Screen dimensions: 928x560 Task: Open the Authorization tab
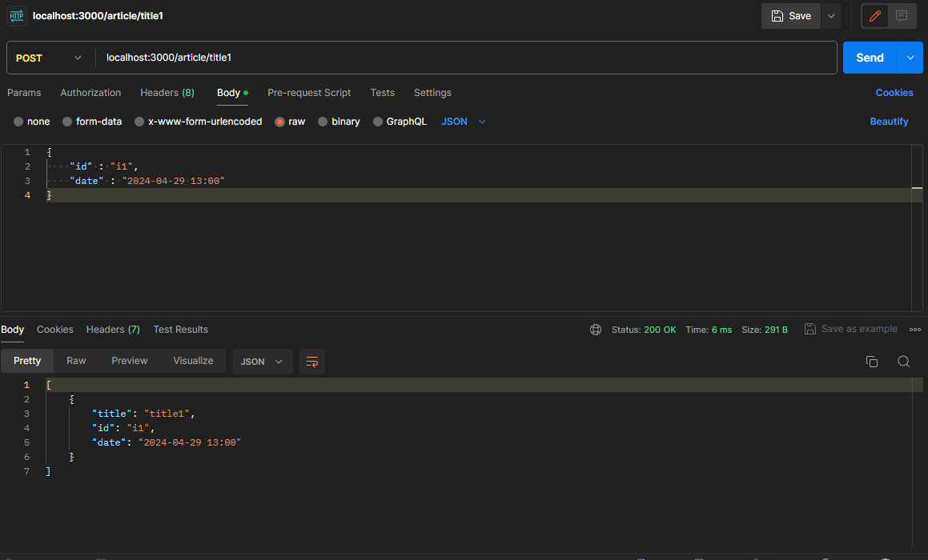[x=90, y=93]
